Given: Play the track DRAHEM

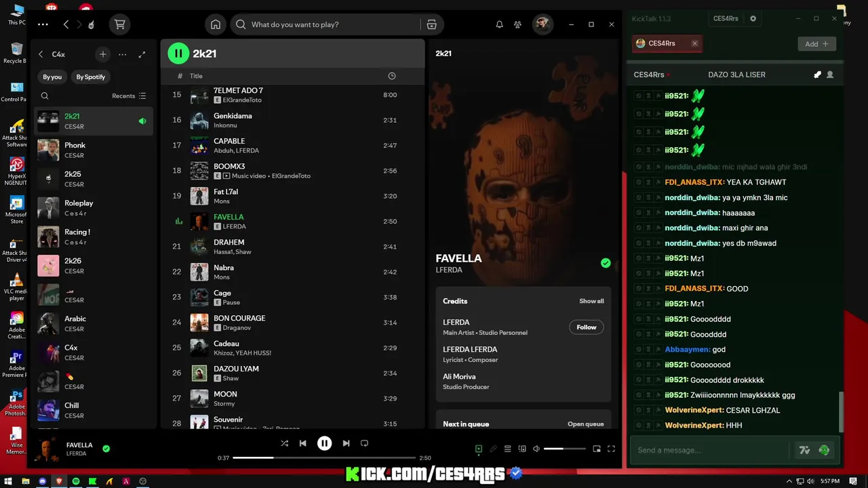Looking at the screenshot, I should click(x=292, y=247).
